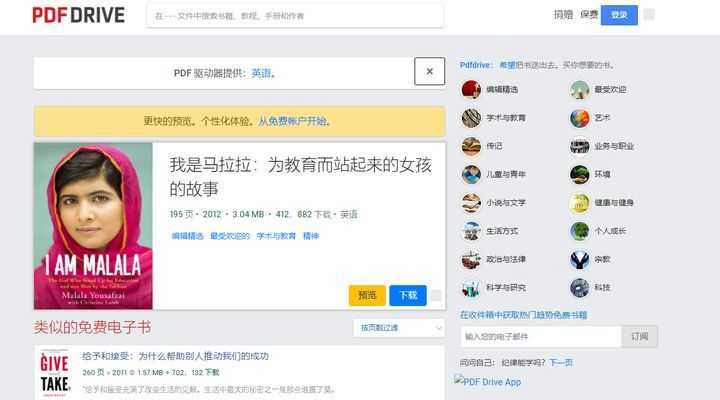The width and height of the screenshot is (720, 400).
Task: Click the 订阅 subscribe button
Action: click(640, 337)
